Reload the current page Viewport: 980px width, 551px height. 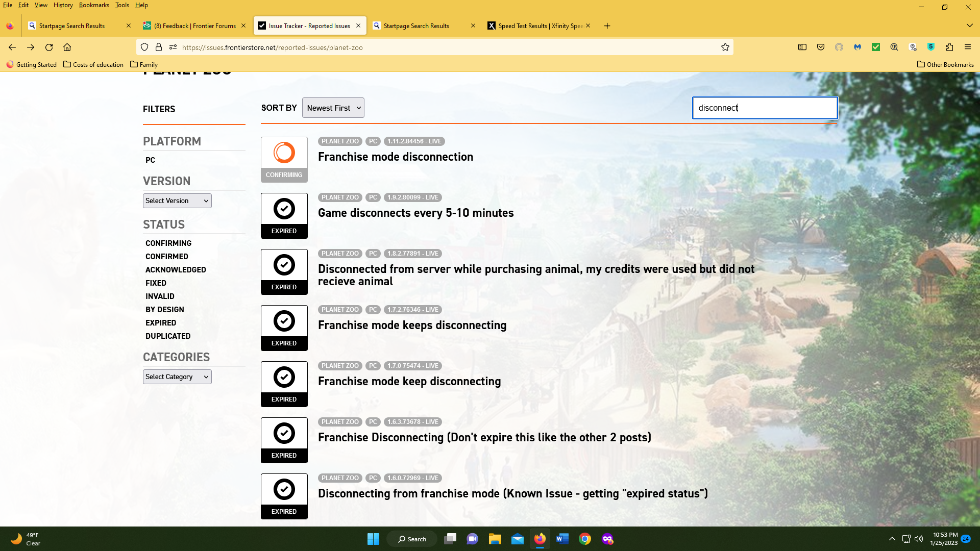(x=49, y=47)
